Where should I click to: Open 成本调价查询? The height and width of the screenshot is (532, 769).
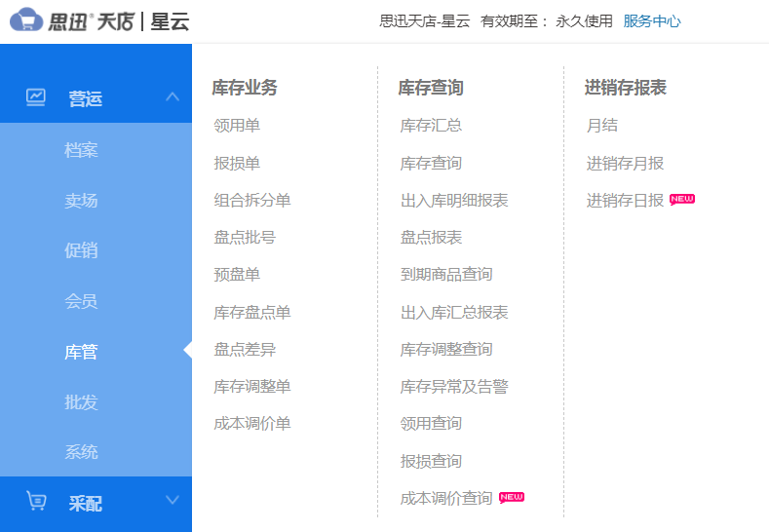(446, 498)
